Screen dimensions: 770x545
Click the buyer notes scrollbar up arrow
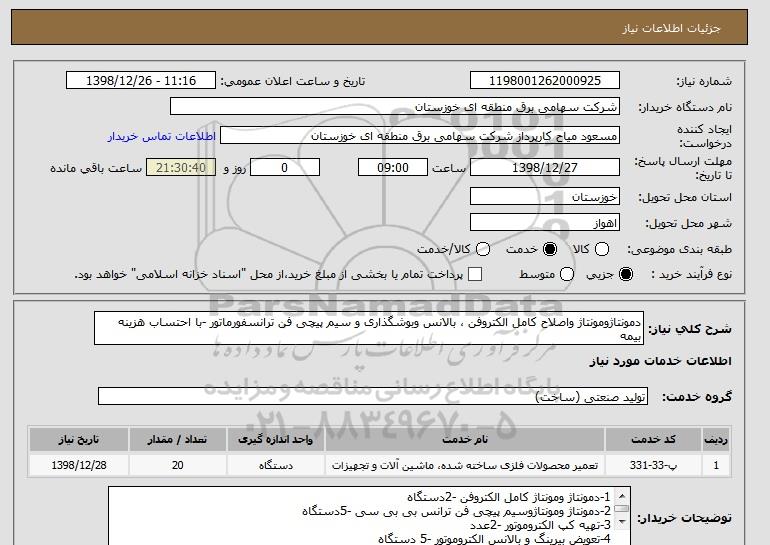pyautogui.click(x=622, y=495)
